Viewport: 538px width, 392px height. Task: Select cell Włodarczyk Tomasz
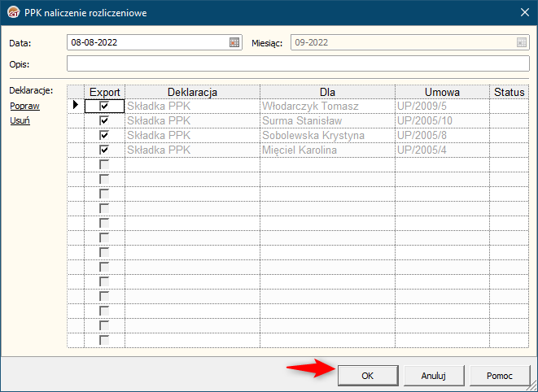point(327,107)
